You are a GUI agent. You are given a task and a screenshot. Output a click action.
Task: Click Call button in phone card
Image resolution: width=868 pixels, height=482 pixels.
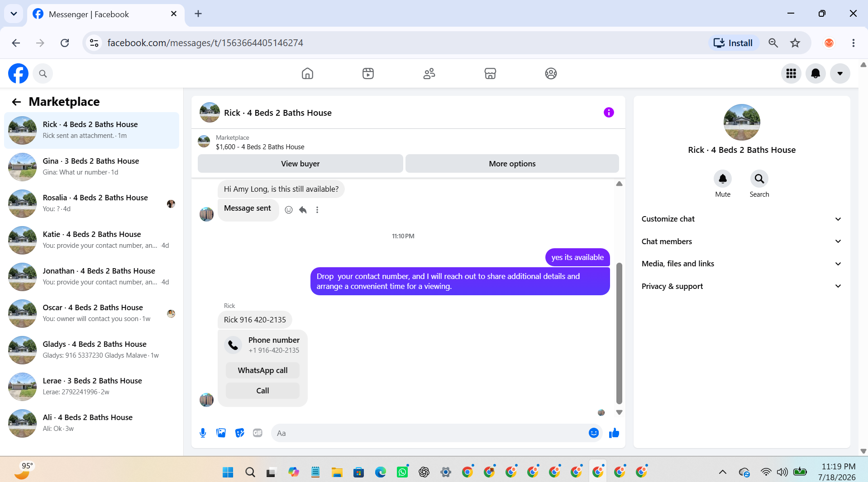pyautogui.click(x=262, y=391)
